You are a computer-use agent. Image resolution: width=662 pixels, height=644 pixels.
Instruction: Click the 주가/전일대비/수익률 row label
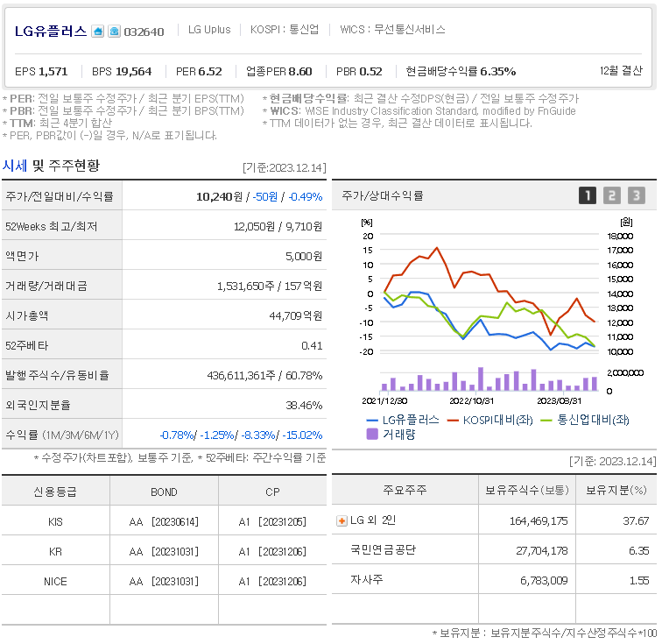[x=60, y=196]
